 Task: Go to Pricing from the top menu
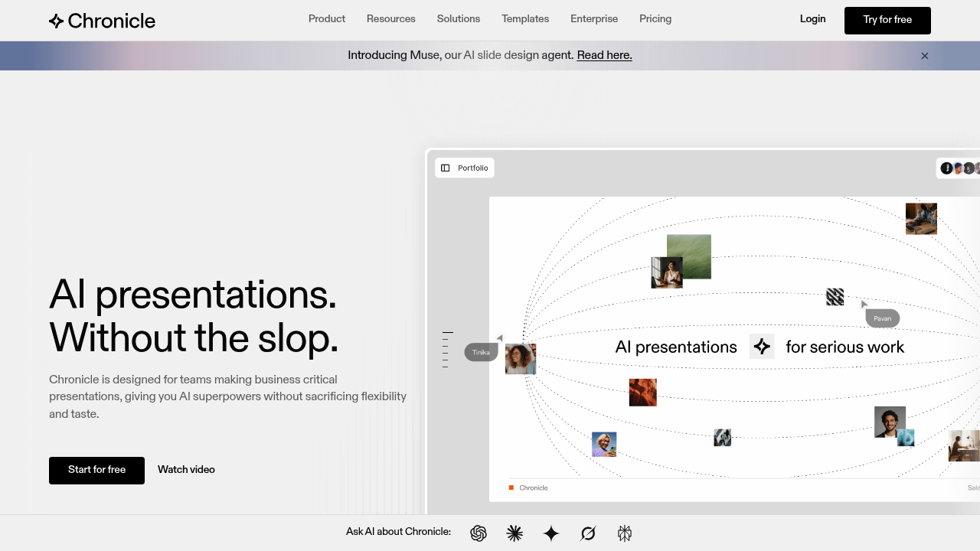coord(655,18)
